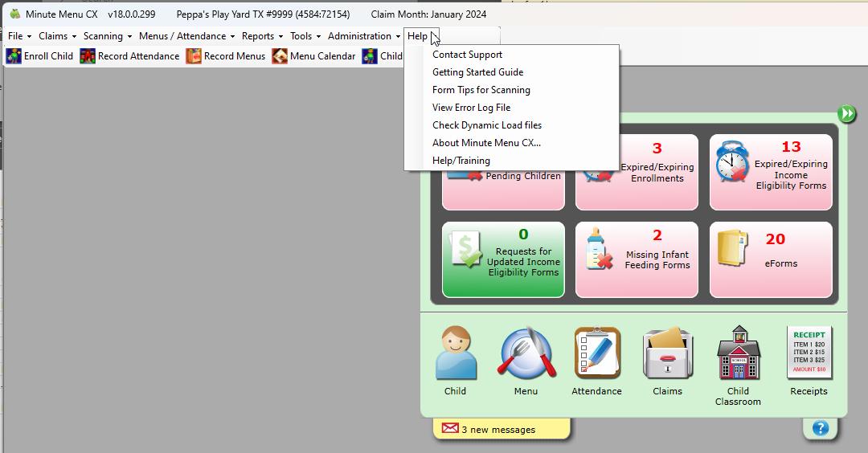The height and width of the screenshot is (453, 868).
Task: Open the Claims file drawer icon
Action: pos(667,353)
